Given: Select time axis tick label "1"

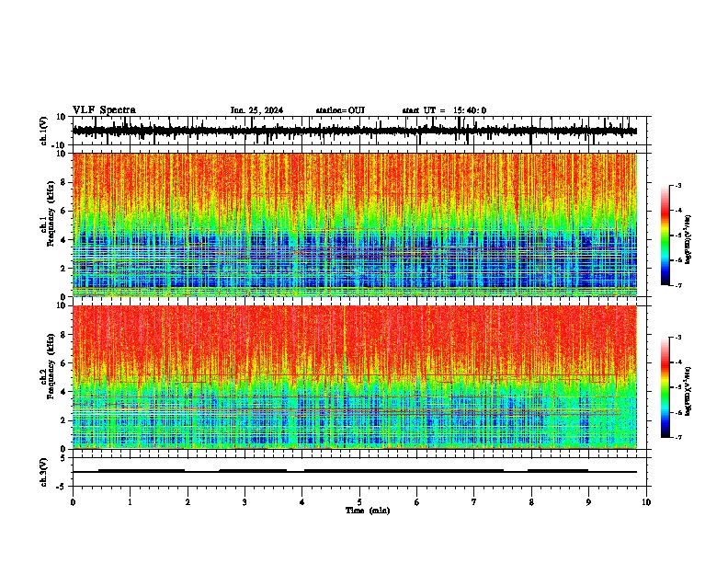Looking at the screenshot, I should click(130, 502).
